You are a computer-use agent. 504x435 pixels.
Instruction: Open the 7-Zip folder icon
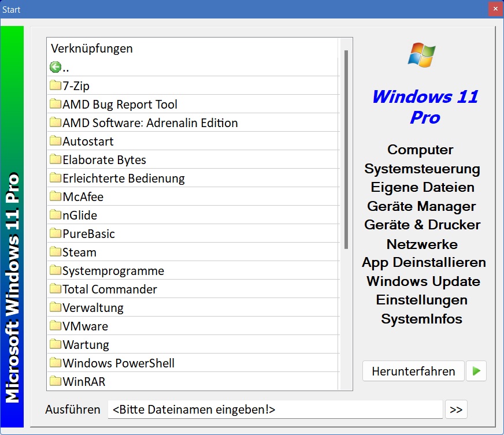55,85
